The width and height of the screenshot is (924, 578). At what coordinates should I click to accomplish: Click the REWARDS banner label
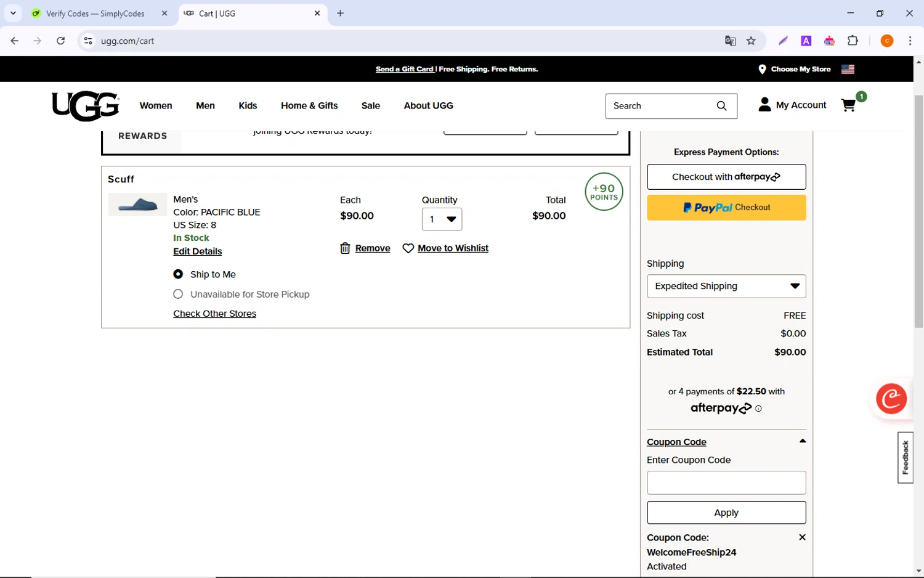point(142,136)
